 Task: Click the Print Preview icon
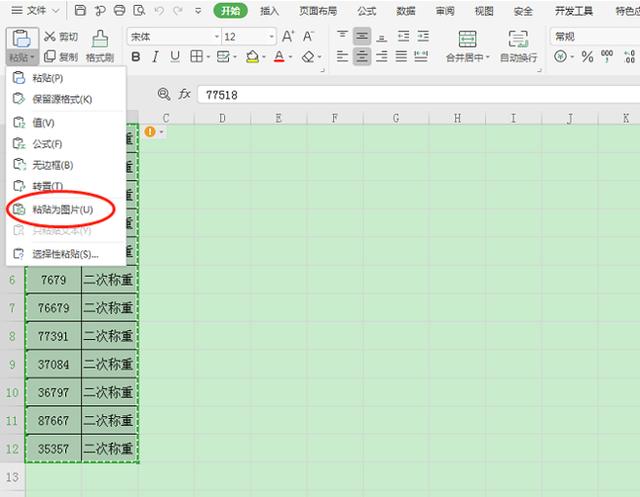click(x=139, y=10)
